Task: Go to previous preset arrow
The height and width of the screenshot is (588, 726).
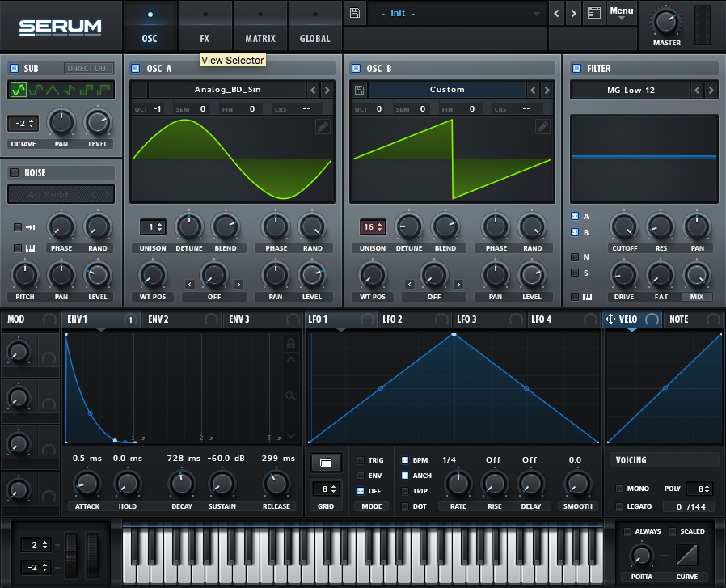Action: [x=556, y=14]
